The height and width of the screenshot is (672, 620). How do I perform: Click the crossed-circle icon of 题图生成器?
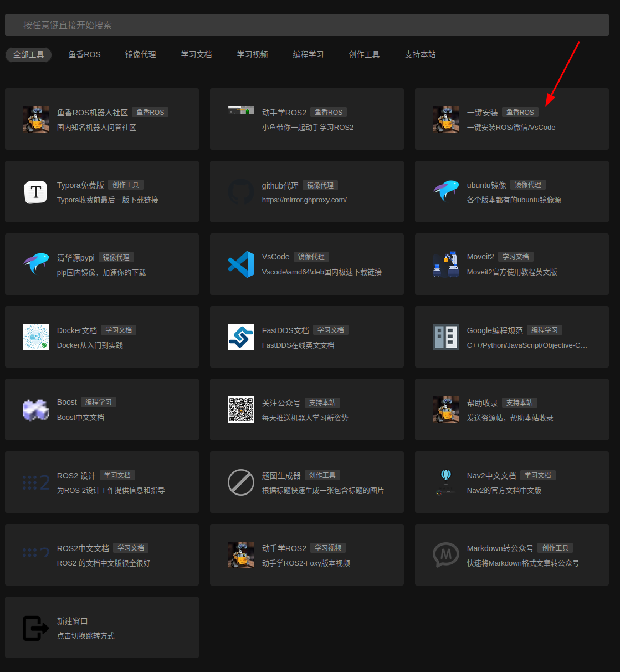(x=241, y=482)
